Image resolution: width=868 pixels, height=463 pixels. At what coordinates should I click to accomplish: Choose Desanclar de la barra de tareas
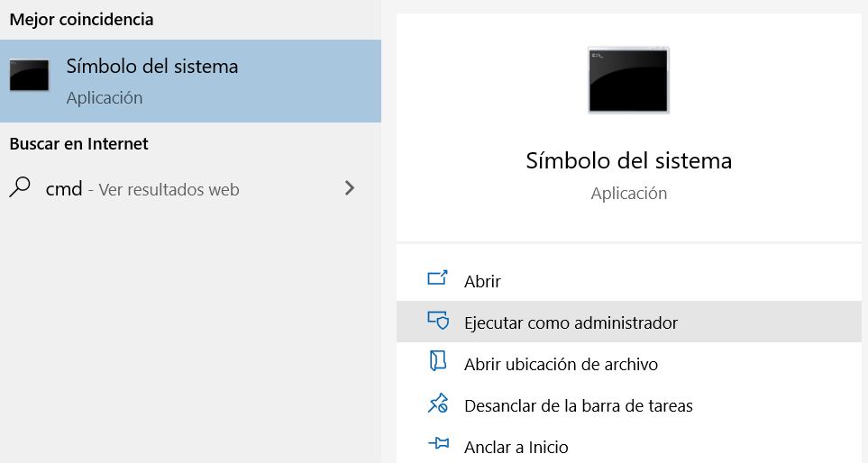tap(578, 406)
